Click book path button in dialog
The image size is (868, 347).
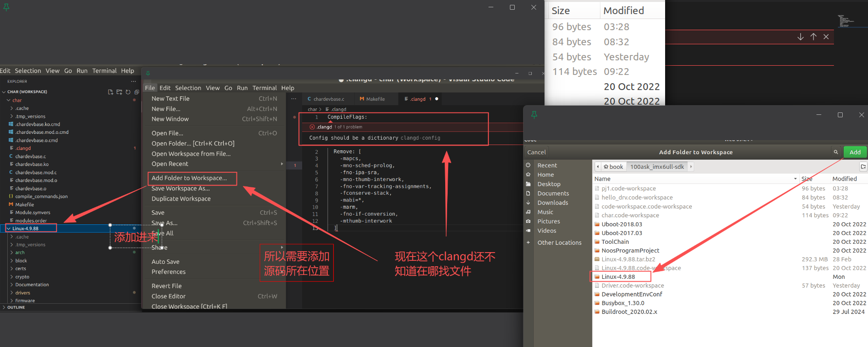coord(613,166)
